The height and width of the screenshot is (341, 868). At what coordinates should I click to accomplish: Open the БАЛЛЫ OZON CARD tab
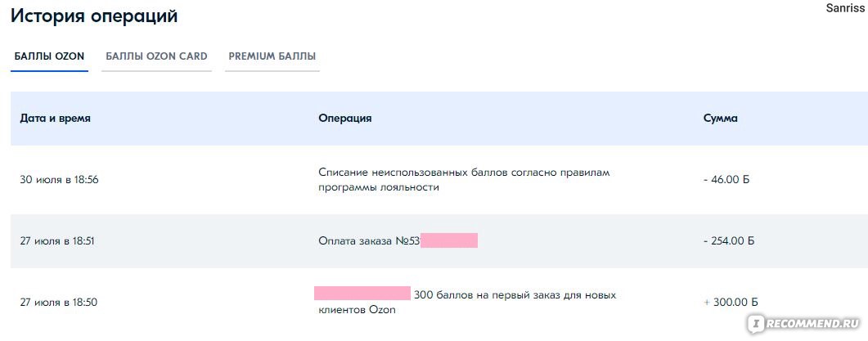coord(156,56)
